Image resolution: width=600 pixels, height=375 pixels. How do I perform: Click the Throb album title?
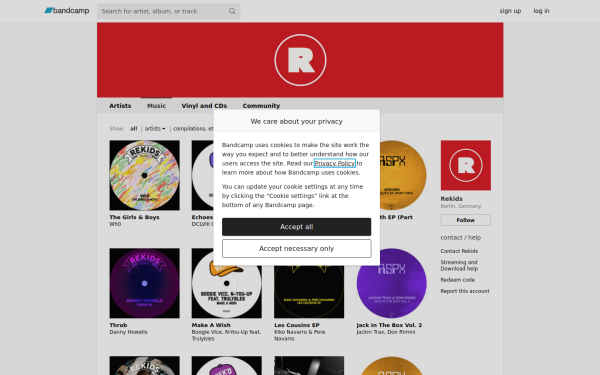118,325
